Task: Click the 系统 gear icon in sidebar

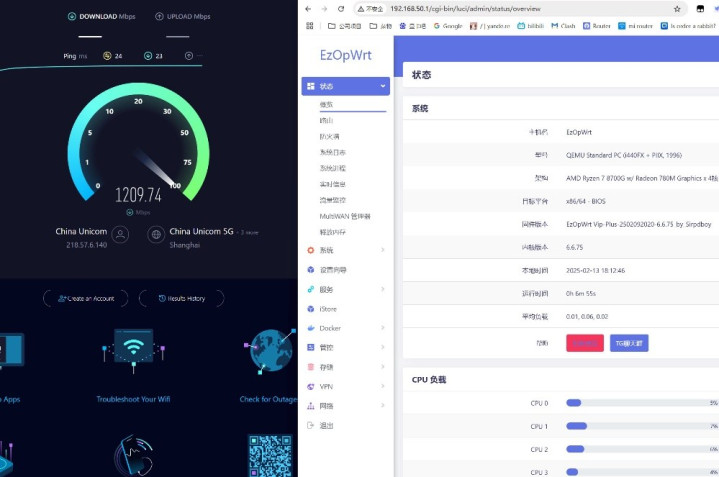Action: (310, 250)
